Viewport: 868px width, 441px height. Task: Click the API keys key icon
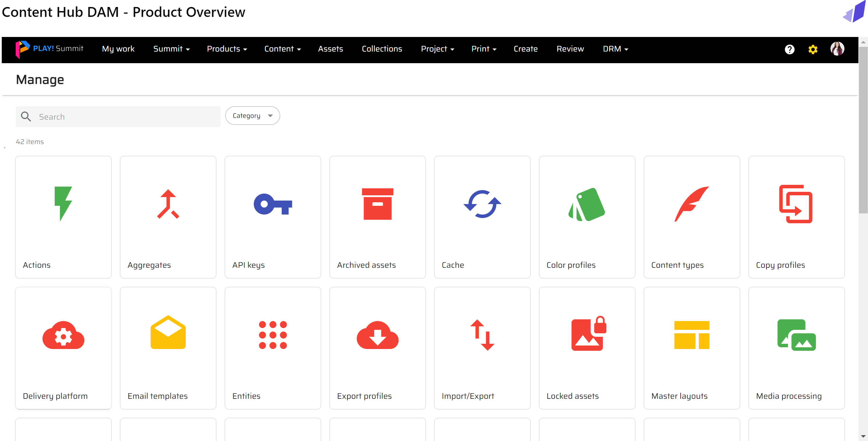click(x=273, y=204)
